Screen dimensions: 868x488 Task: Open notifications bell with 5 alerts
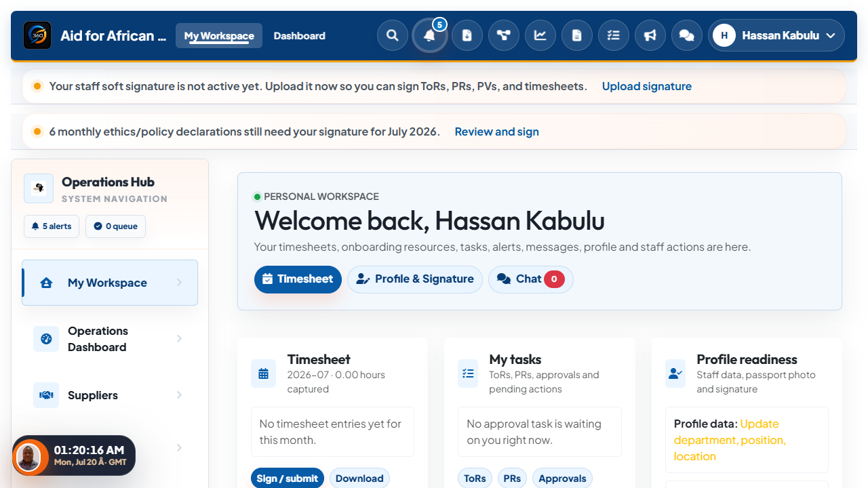[x=430, y=35]
